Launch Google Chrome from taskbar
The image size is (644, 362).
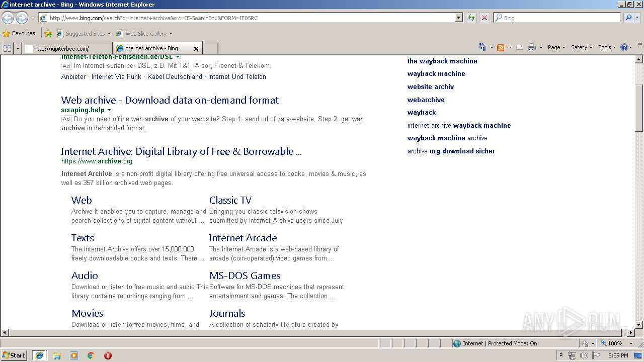point(91,355)
